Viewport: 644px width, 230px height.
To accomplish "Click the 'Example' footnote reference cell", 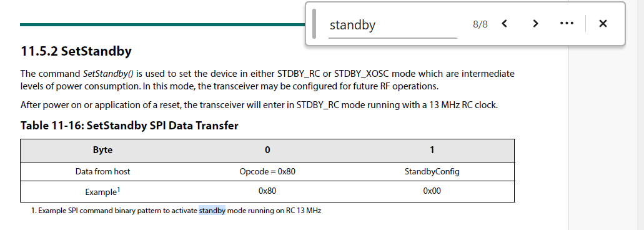I will point(102,191).
